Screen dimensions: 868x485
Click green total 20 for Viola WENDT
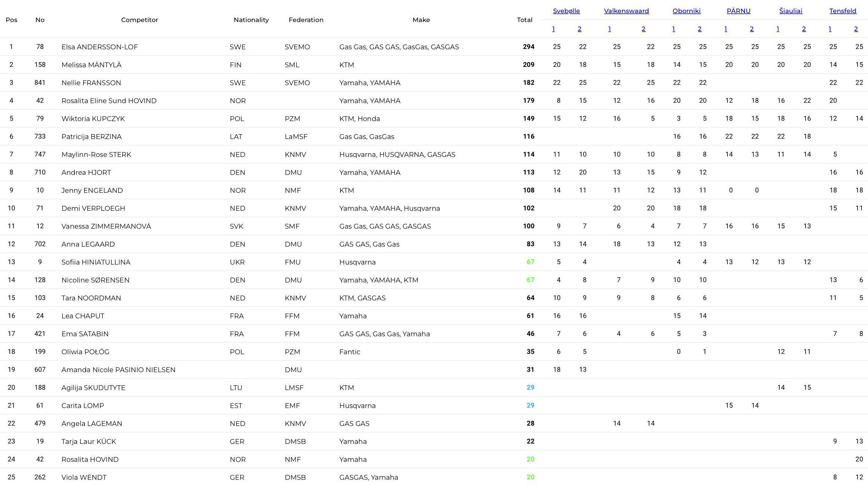click(x=530, y=477)
